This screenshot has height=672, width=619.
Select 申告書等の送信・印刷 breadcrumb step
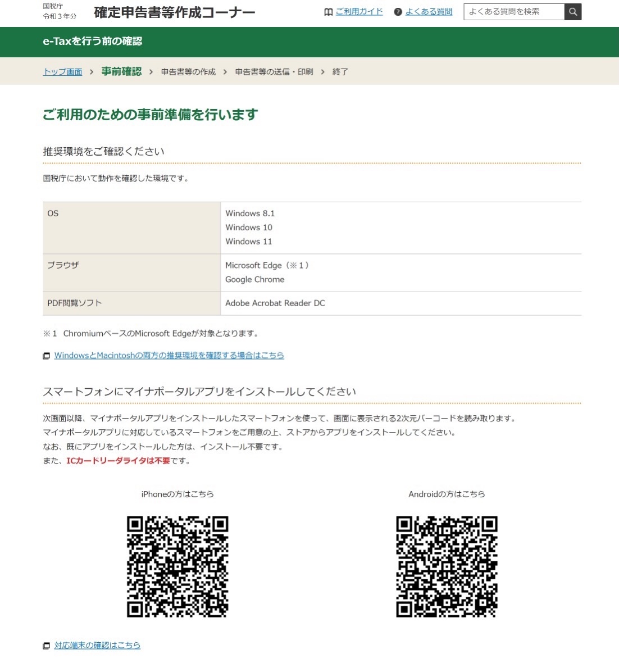274,72
